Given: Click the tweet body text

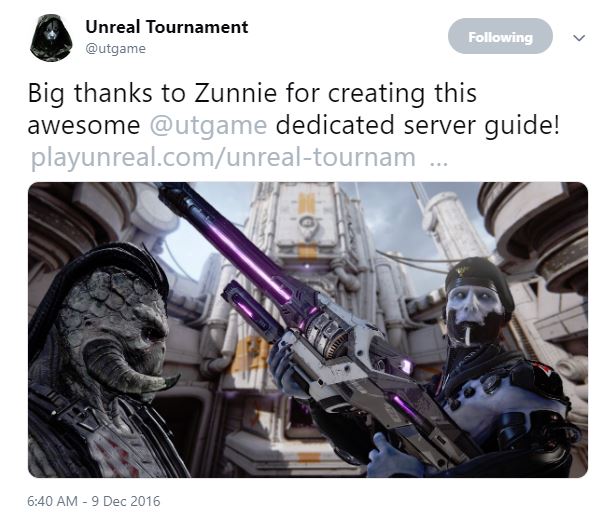Looking at the screenshot, I should point(293,109).
